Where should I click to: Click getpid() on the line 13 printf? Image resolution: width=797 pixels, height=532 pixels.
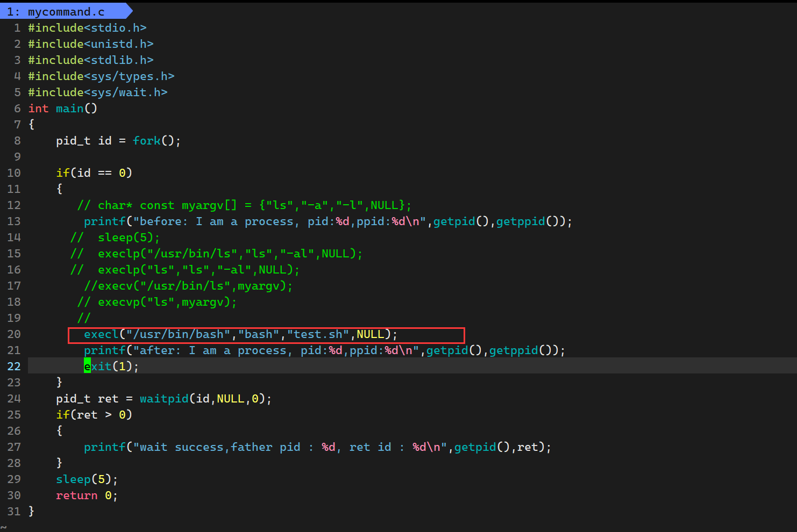[x=461, y=221]
